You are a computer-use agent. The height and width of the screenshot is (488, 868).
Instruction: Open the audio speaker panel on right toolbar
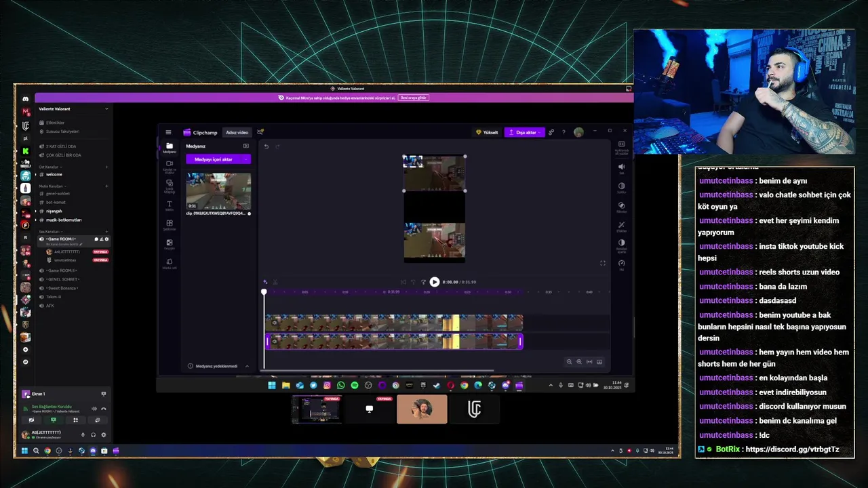click(621, 168)
